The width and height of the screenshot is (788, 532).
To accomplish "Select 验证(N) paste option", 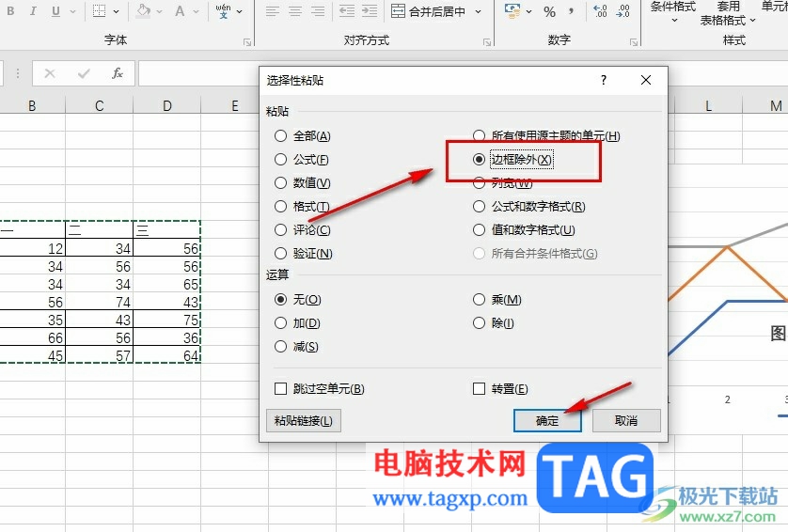I will (x=304, y=254).
